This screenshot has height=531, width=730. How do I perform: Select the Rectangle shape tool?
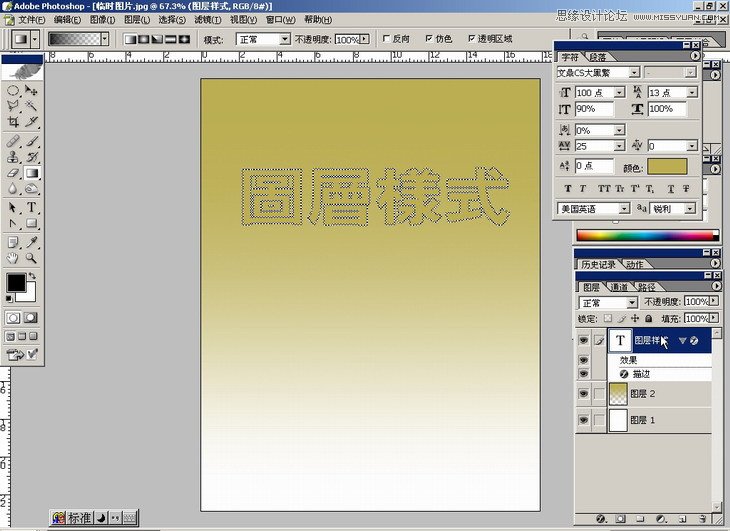pyautogui.click(x=31, y=223)
